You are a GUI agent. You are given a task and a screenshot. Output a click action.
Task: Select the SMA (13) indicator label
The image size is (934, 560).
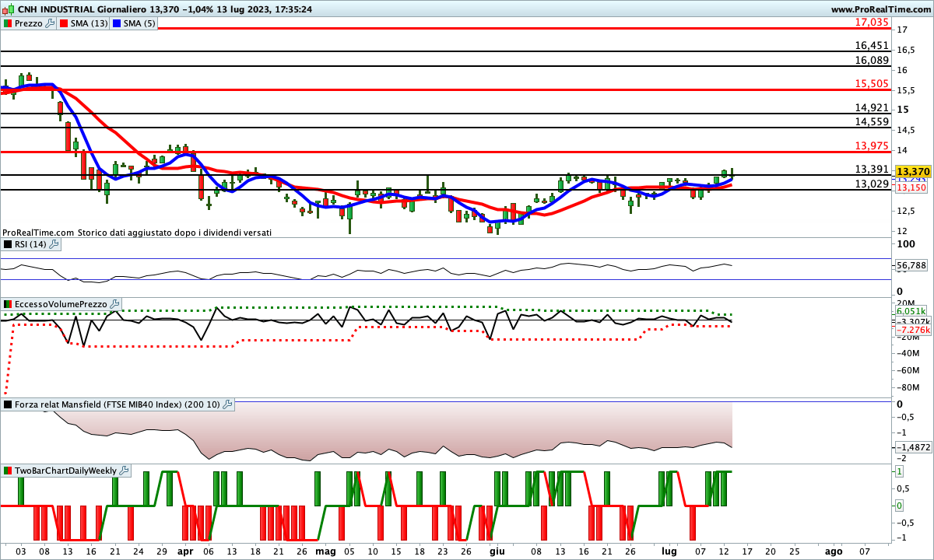[90, 23]
